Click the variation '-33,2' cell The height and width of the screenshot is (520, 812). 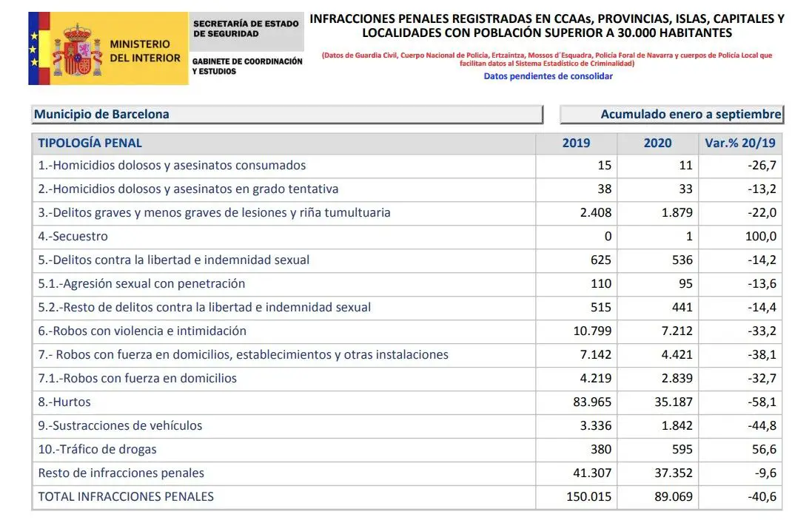(x=740, y=331)
